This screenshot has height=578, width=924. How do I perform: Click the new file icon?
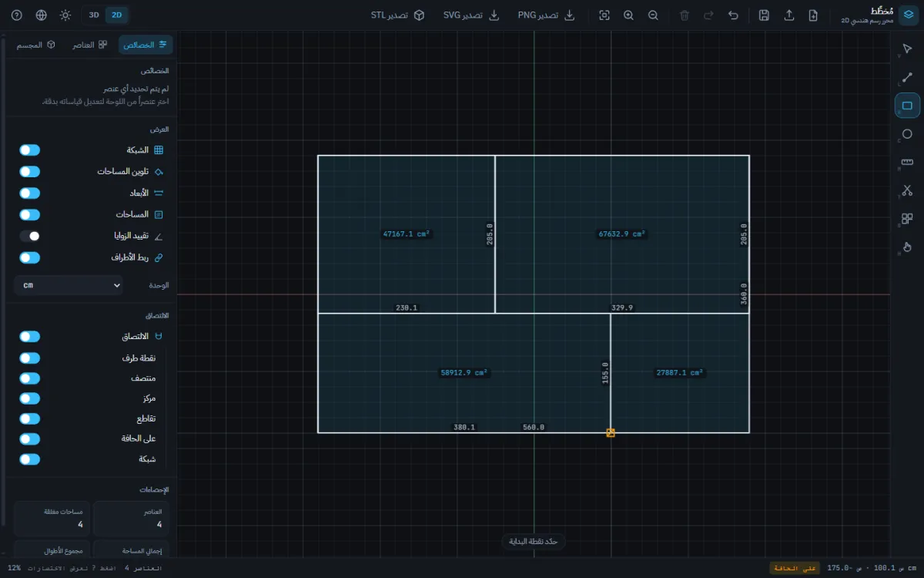(x=813, y=15)
